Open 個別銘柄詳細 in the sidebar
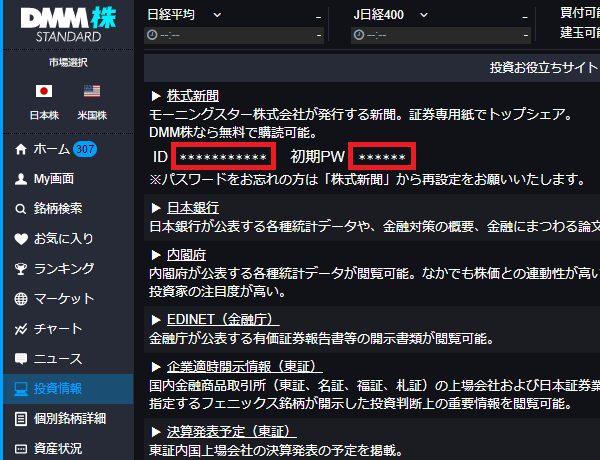The image size is (600, 460). coord(68,419)
